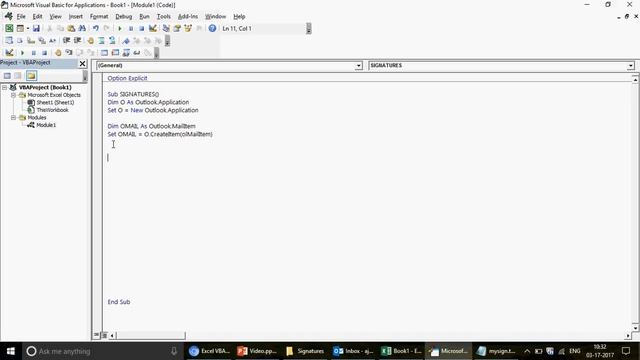Collapse the VBAProject (Book1) tree node

[x=4, y=87]
